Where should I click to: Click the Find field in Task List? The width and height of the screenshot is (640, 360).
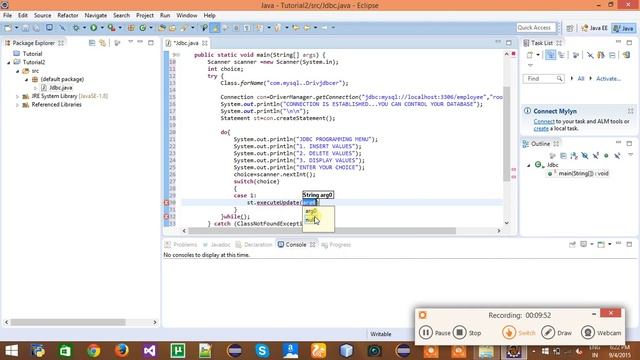[543, 78]
